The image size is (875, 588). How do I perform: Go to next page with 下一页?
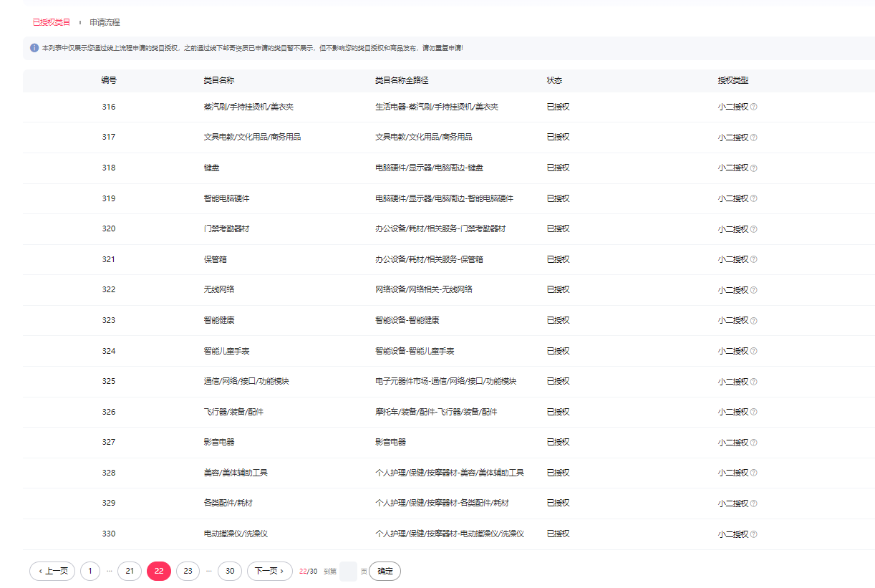point(270,571)
